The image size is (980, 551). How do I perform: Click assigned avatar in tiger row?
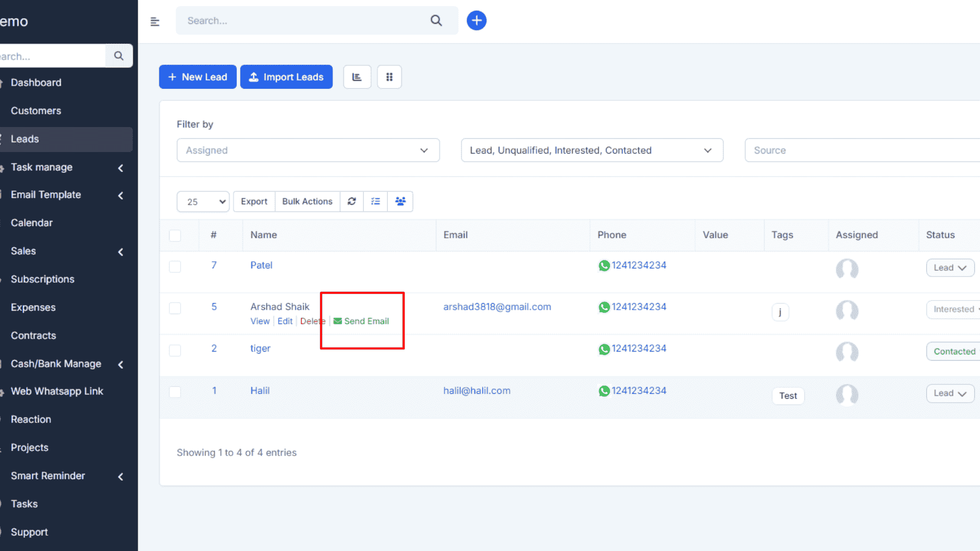[847, 353]
